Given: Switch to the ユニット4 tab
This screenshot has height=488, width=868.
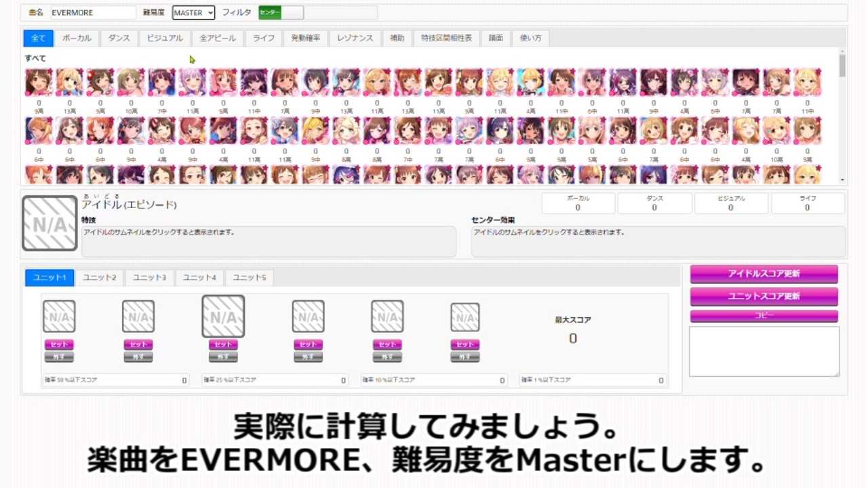Looking at the screenshot, I should 199,277.
